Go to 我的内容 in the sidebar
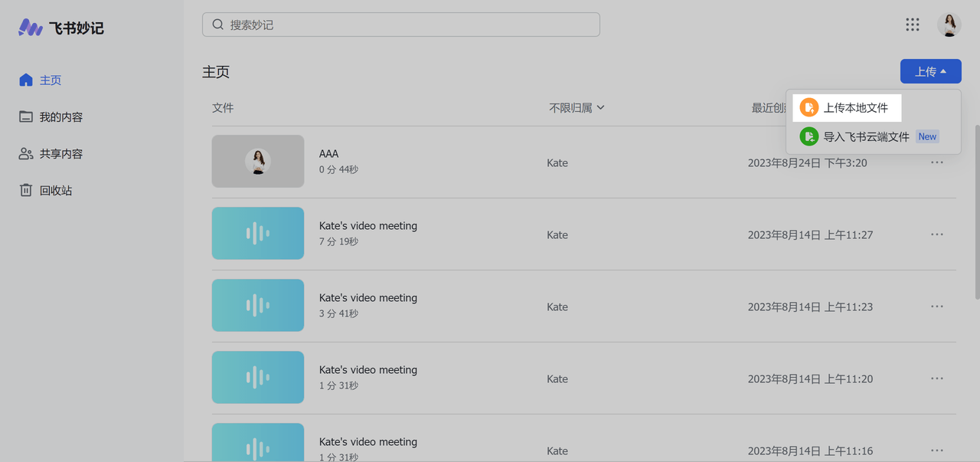The height and width of the screenshot is (462, 980). click(x=60, y=117)
